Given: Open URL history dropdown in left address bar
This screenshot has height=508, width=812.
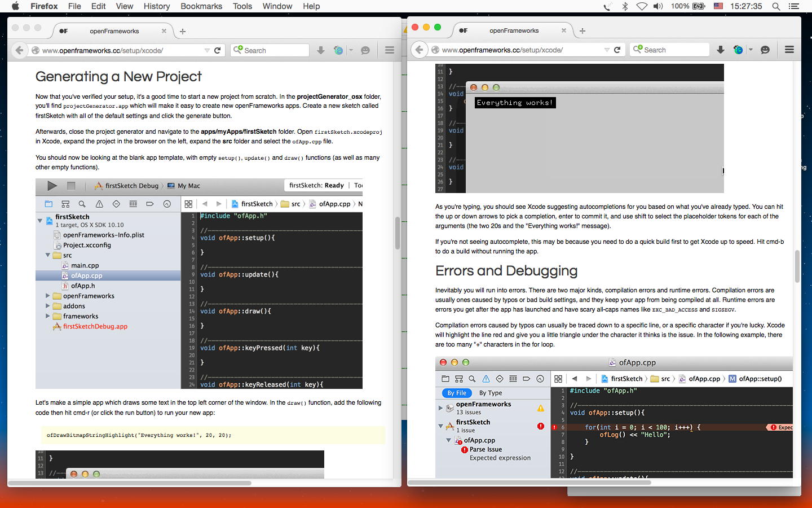Looking at the screenshot, I should [207, 50].
